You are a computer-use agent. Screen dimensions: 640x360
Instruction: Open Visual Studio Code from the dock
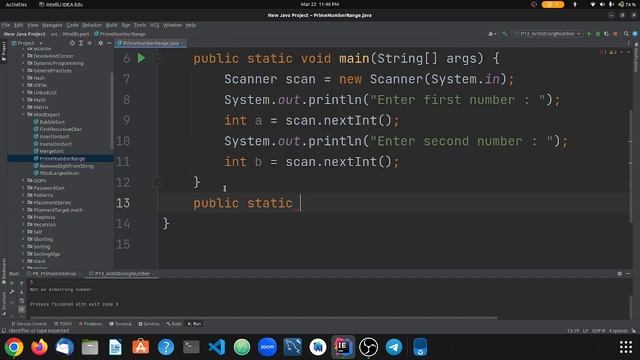point(216,347)
